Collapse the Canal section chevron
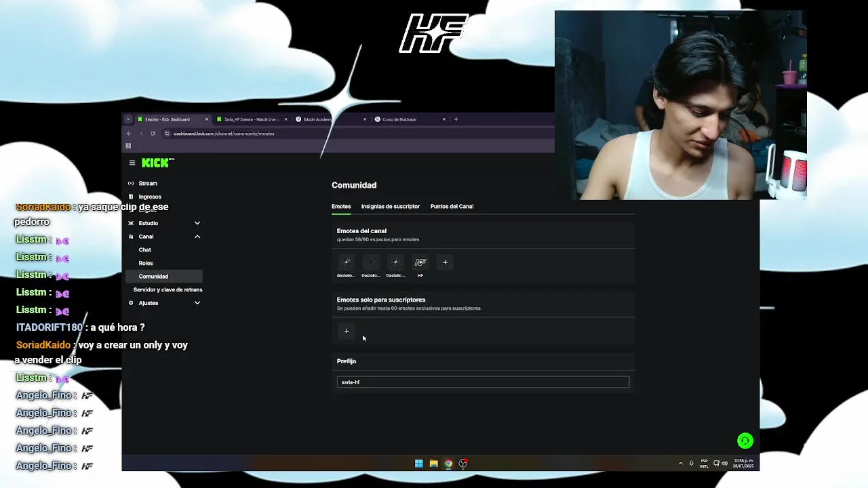868x488 pixels. [197, 237]
